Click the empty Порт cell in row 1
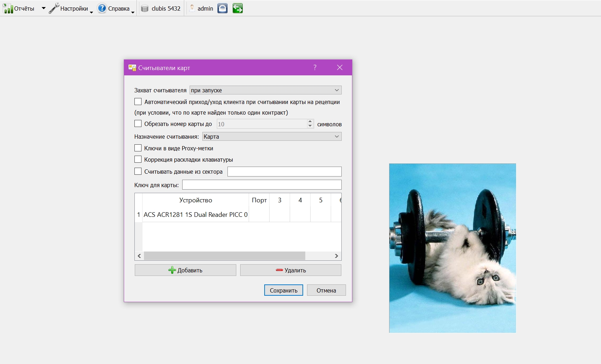The width and height of the screenshot is (601, 364). (x=259, y=215)
